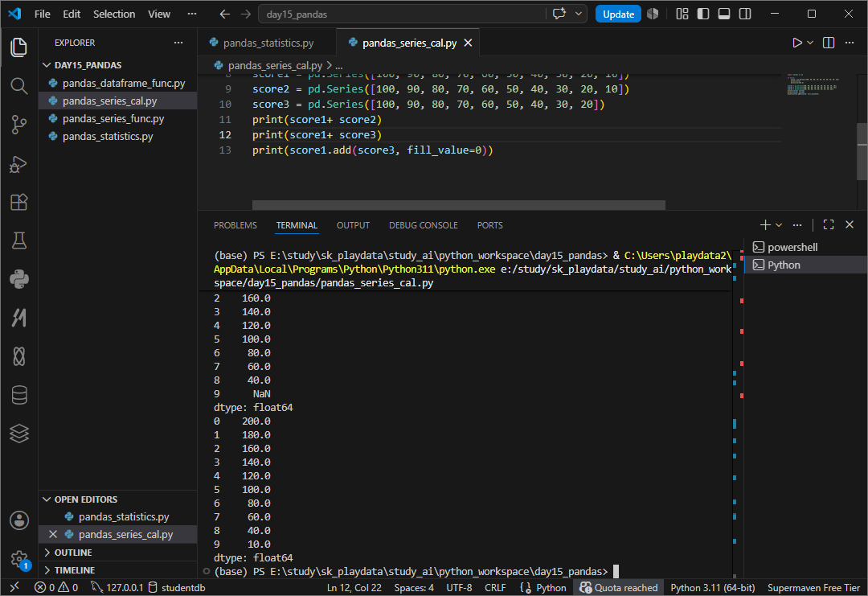Screen dimensions: 868x596
Task: Go forward with the right arrow
Action: click(x=246, y=14)
